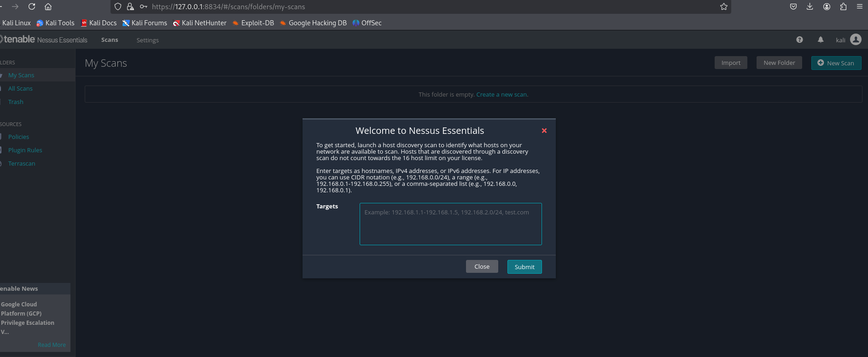The height and width of the screenshot is (357, 868).
Task: Switch to the Settings tab
Action: click(x=147, y=40)
